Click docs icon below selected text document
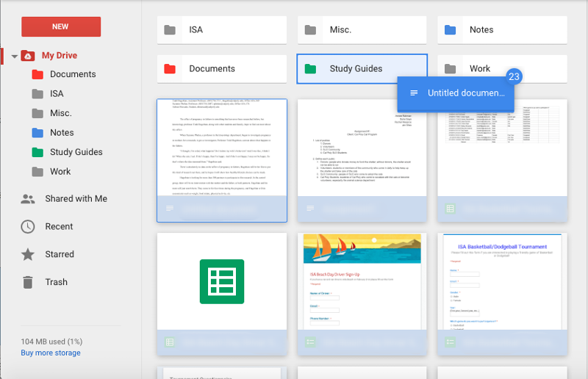 [x=170, y=208]
